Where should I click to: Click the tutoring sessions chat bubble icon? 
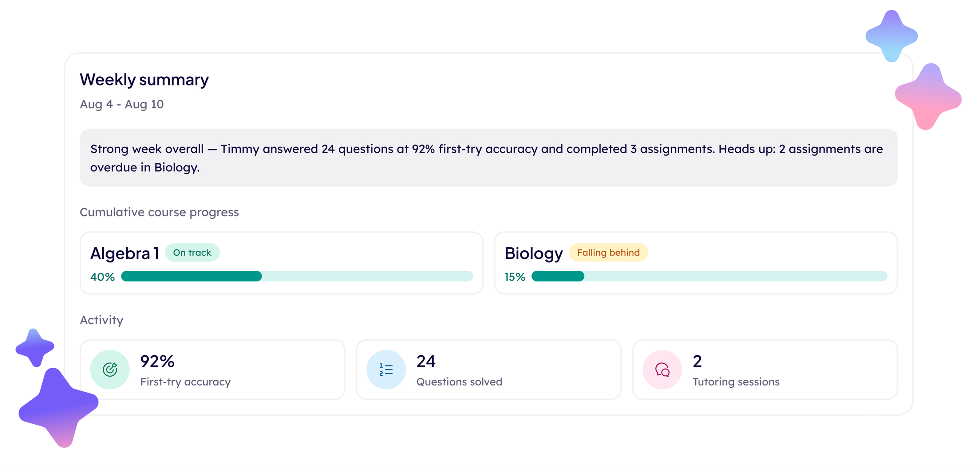coord(662,369)
